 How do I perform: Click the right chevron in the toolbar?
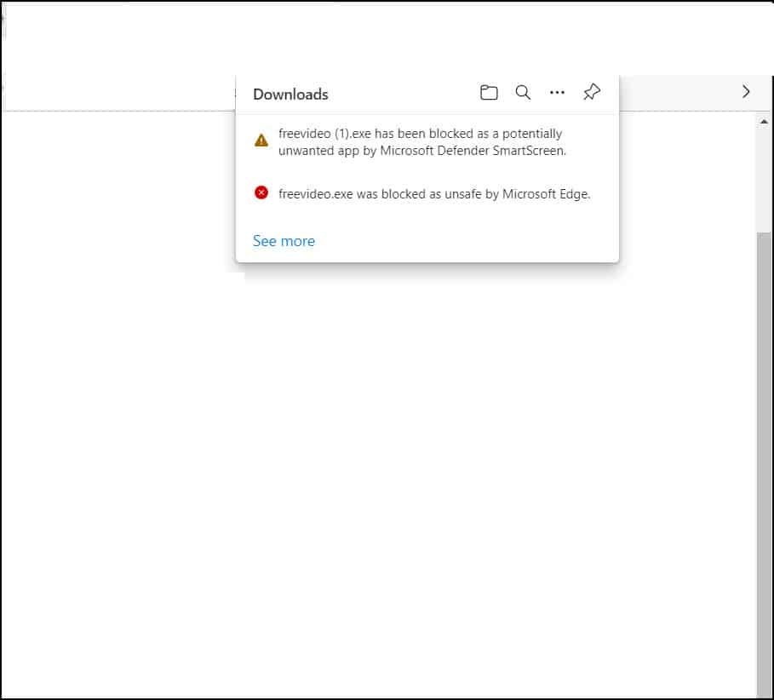(x=746, y=92)
